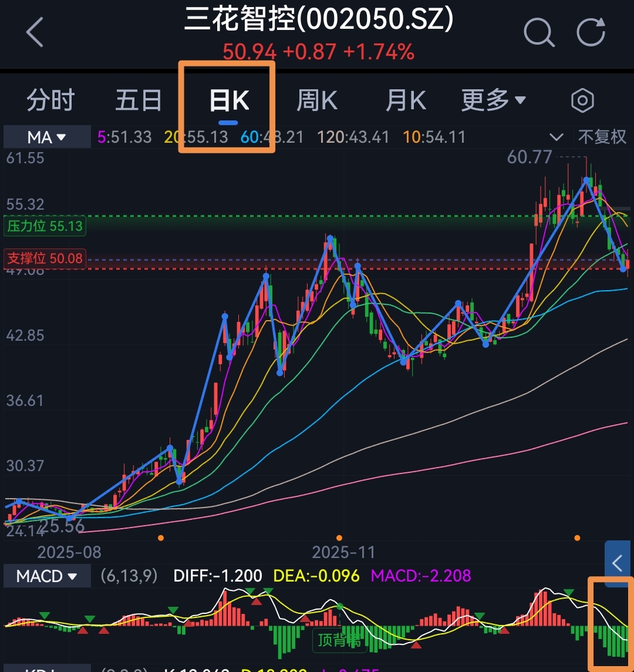634x672 pixels.
Task: Expand MA values chevron
Action: pyautogui.click(x=556, y=137)
